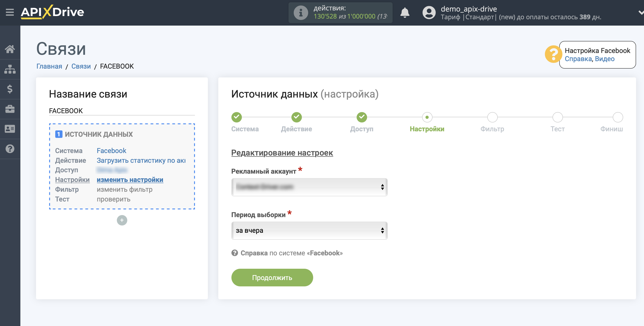Edit the connection name field FACEBOOK
This screenshot has height=326, width=644.
[122, 111]
